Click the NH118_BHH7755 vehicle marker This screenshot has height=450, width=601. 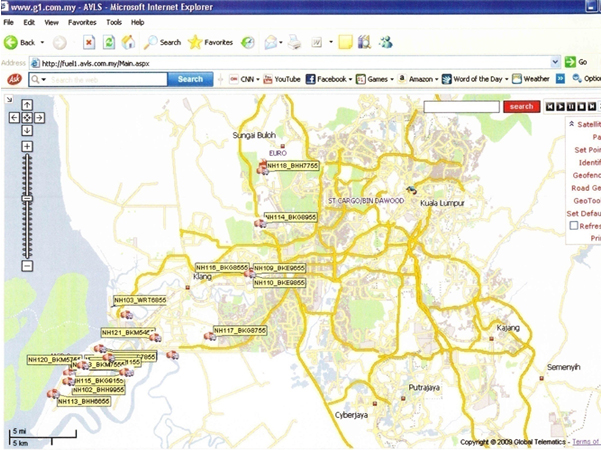click(264, 169)
